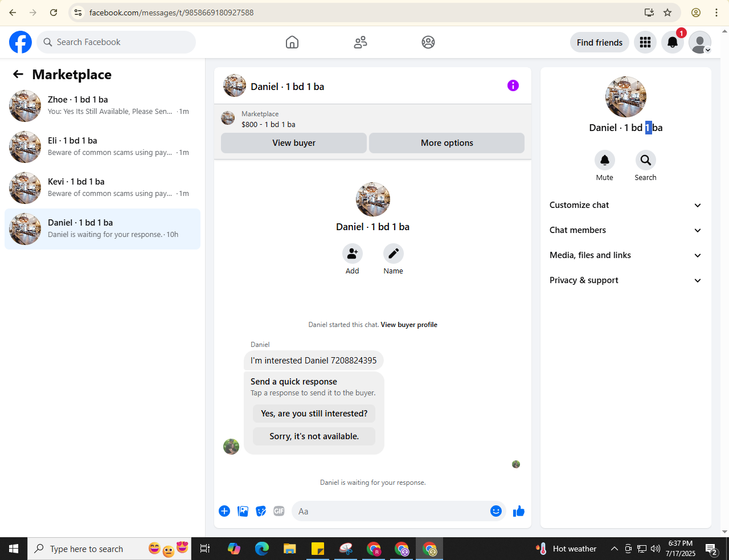Send 'Yes, are you still interested?' reply
This screenshot has width=729, height=560.
point(314,414)
